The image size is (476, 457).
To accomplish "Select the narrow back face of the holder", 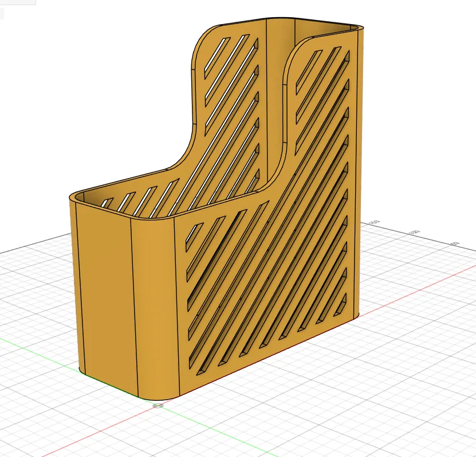I will click(360, 170).
